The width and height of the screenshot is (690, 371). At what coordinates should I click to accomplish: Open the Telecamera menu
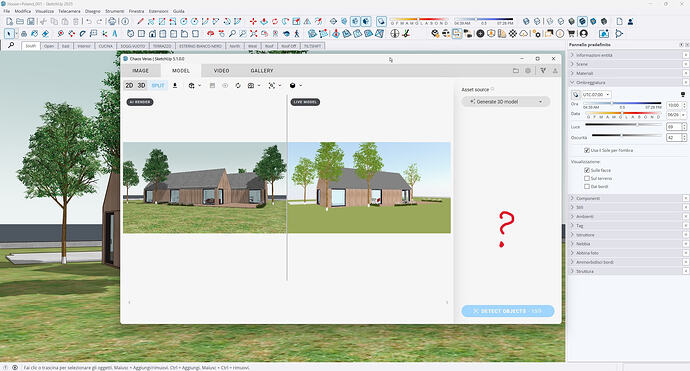[x=70, y=11]
